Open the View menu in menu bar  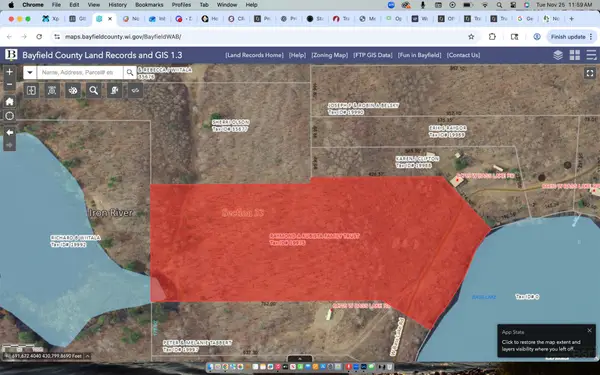[93, 5]
